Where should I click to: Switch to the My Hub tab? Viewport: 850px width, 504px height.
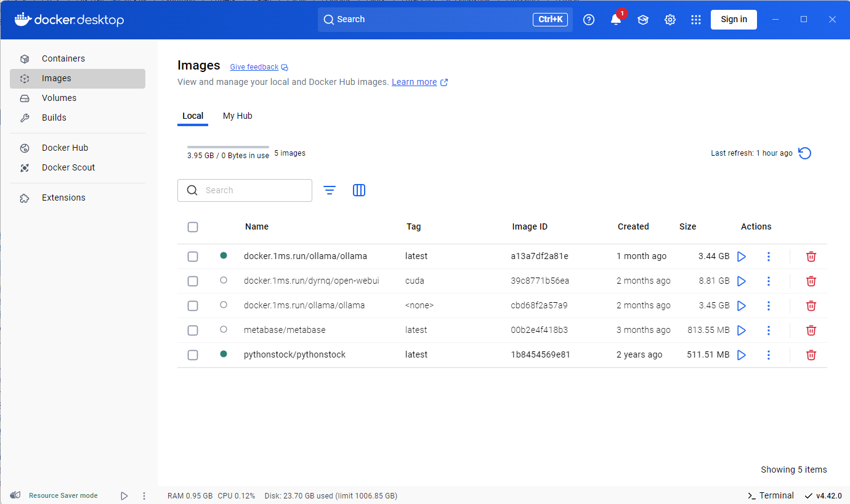238,116
